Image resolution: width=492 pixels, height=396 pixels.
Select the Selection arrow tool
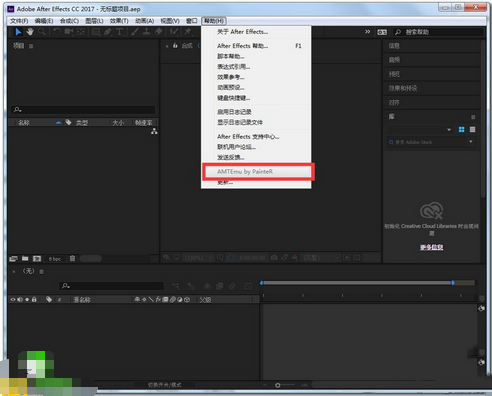click(x=18, y=32)
